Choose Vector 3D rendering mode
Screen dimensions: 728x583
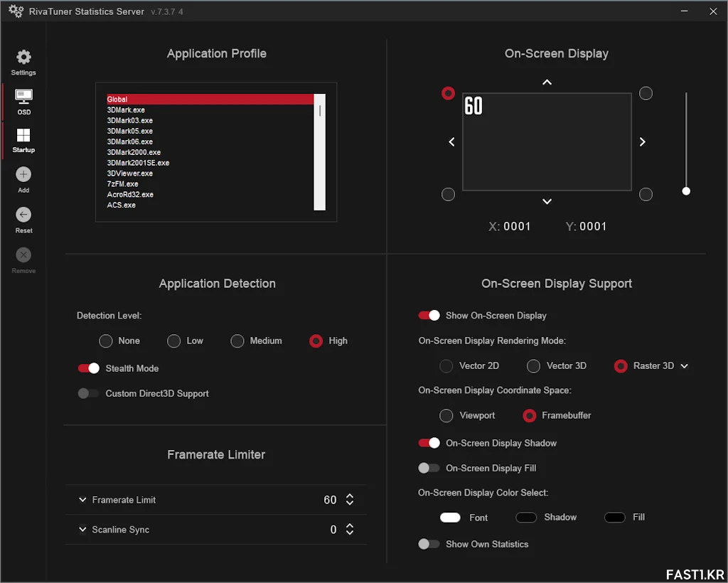533,366
